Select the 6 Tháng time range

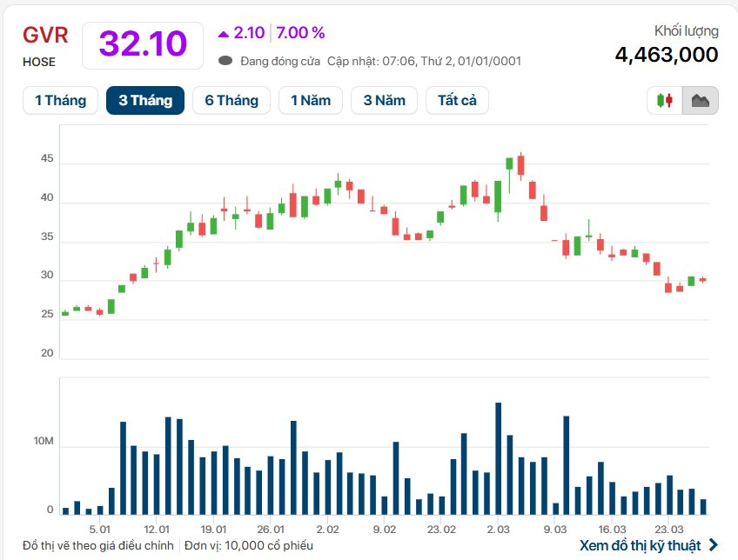pyautogui.click(x=231, y=100)
